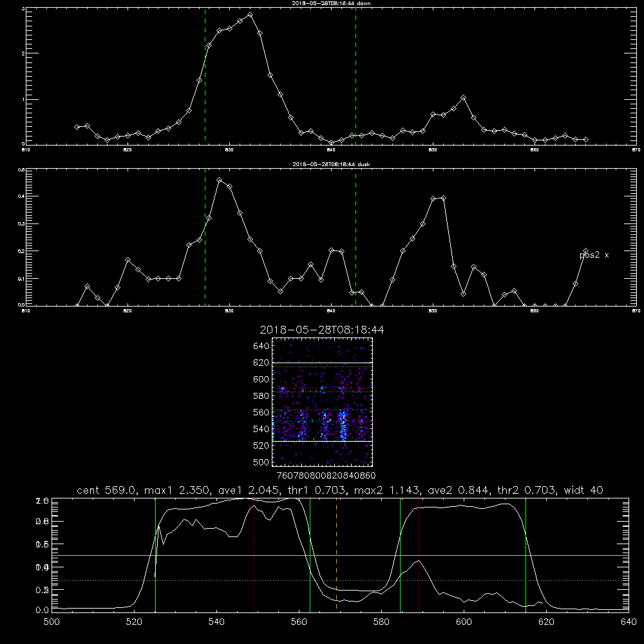Screen dimensions: 644x644
Task: Click the first green vertical line near 525
Action: point(155,554)
